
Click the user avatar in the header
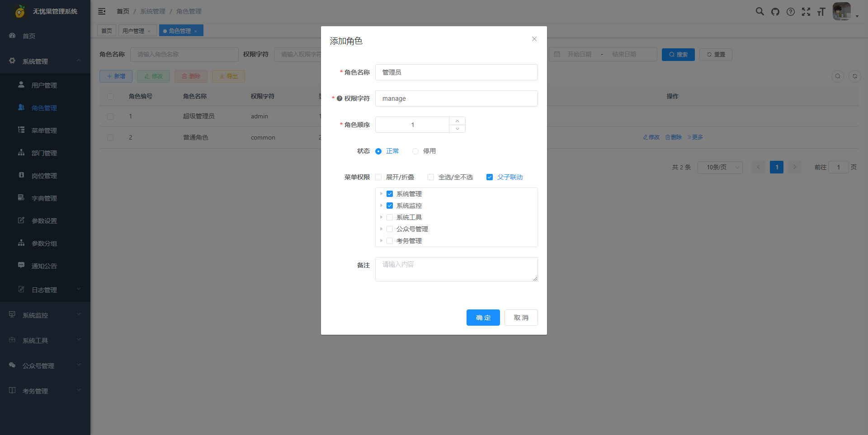coord(841,12)
